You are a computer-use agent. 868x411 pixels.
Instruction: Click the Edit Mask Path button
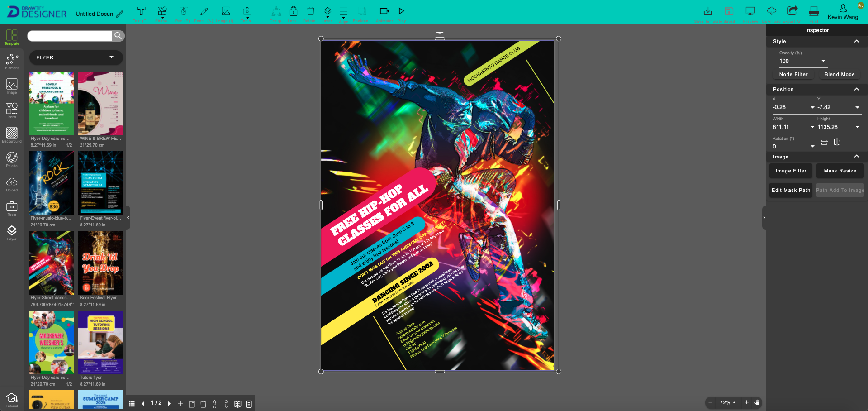[x=791, y=190]
